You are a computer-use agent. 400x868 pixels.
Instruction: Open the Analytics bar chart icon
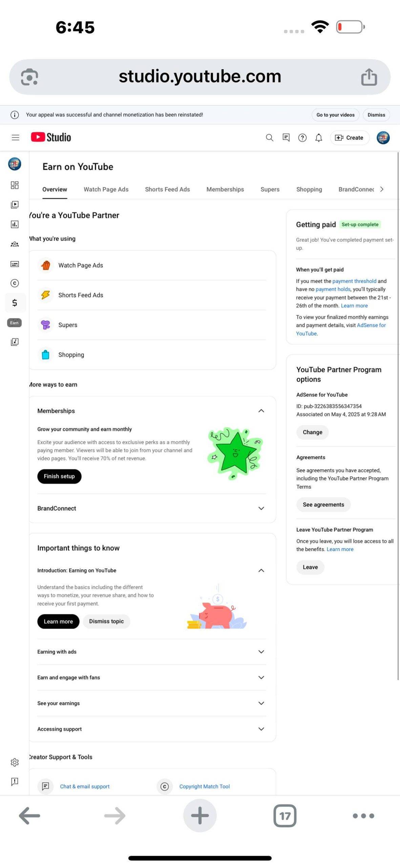point(15,224)
